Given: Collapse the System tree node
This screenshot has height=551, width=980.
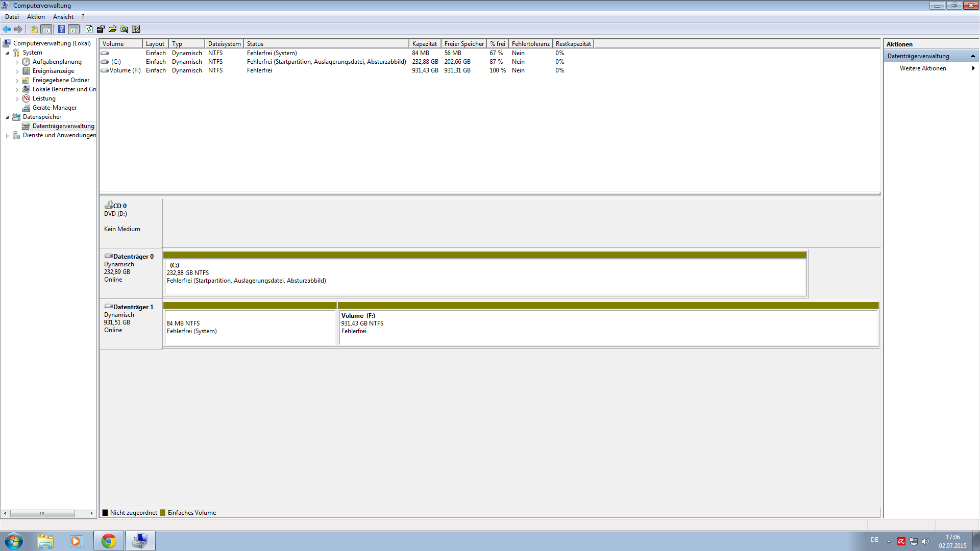Looking at the screenshot, I should [7, 53].
